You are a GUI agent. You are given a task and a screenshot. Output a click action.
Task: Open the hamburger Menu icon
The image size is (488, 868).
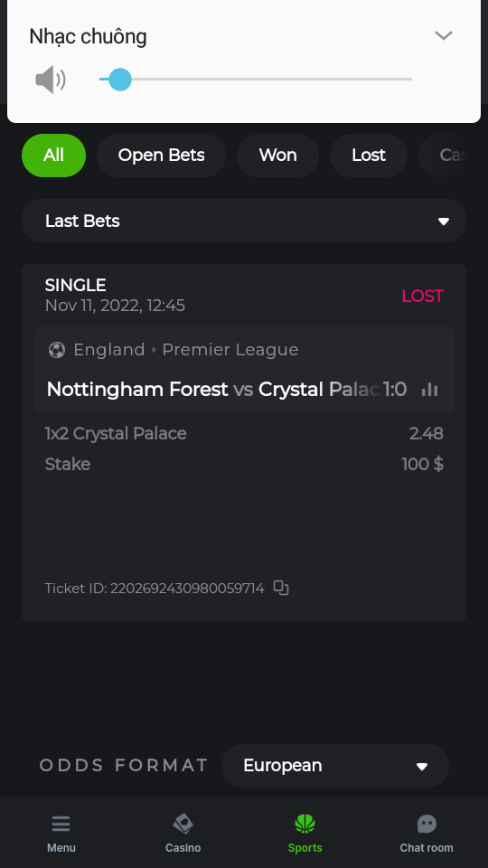(x=61, y=824)
